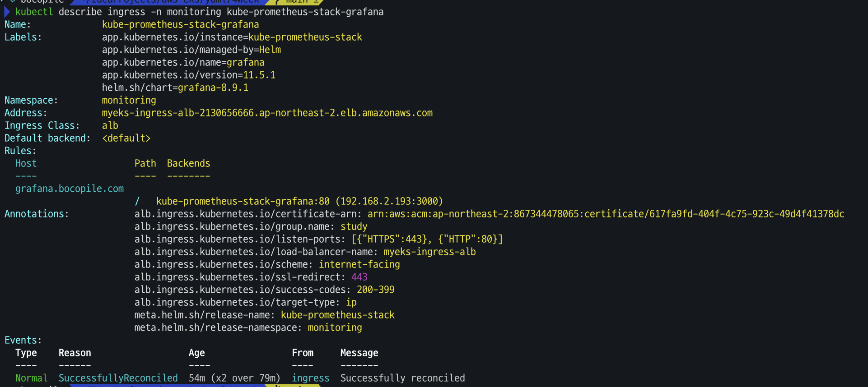Select the ingress name kube-prometheus-stack-grafana value

[x=181, y=24]
